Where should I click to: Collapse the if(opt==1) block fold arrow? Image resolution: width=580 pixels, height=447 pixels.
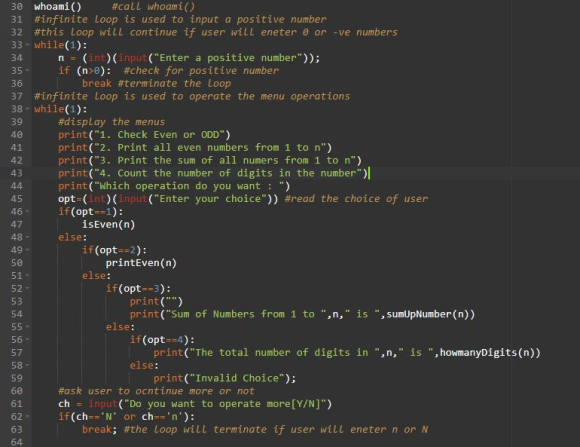tap(27, 212)
